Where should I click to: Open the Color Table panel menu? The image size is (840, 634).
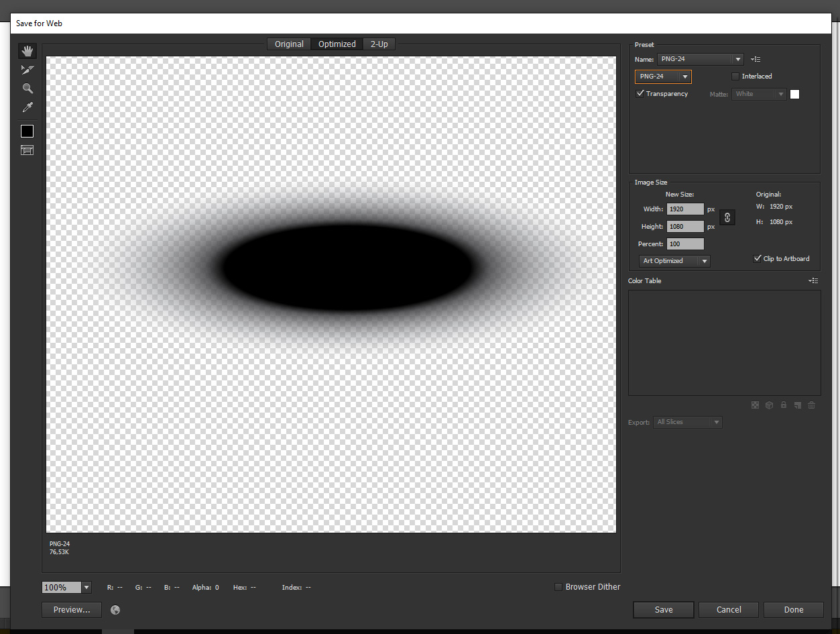(x=813, y=281)
